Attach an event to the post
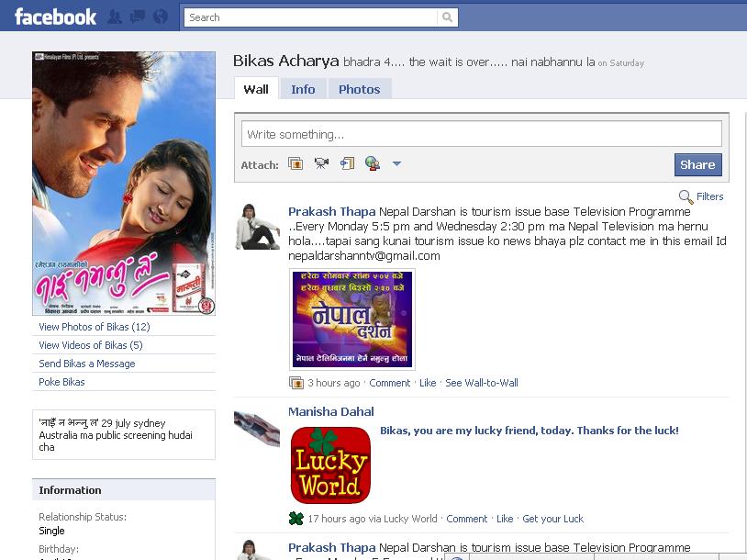The height and width of the screenshot is (560, 747). pos(347,164)
